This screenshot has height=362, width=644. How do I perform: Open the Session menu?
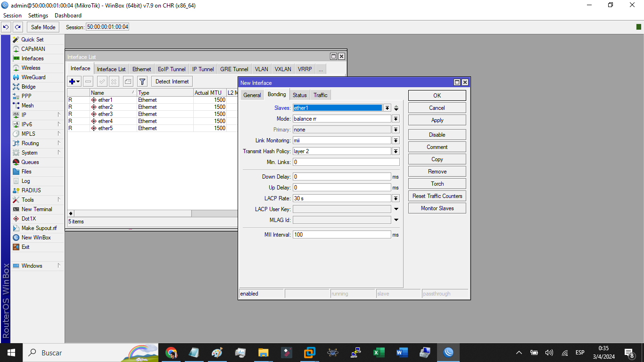pos(12,16)
